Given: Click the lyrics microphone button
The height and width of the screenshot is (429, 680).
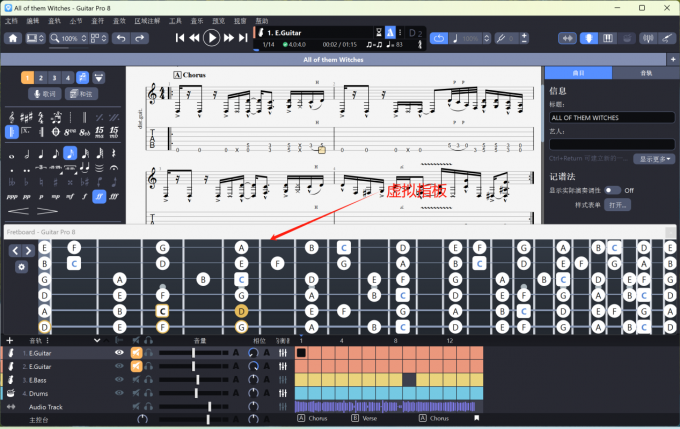Looking at the screenshot, I should 43,93.
